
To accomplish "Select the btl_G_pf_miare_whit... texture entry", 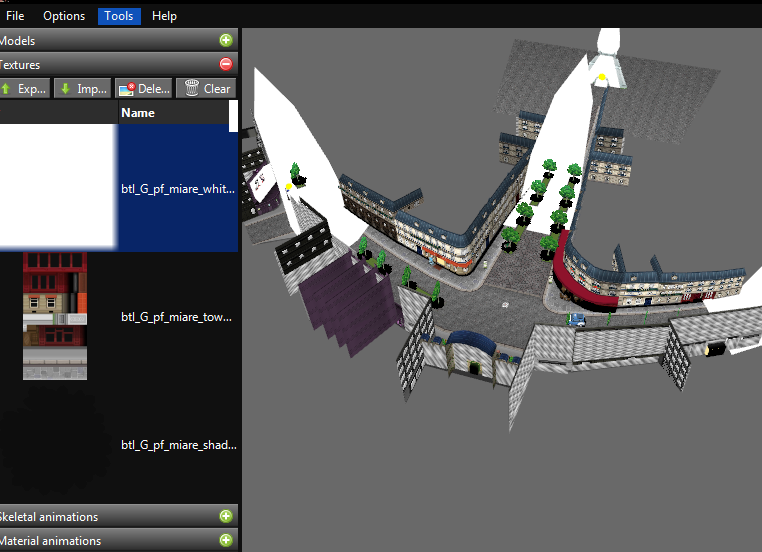I will [177, 188].
